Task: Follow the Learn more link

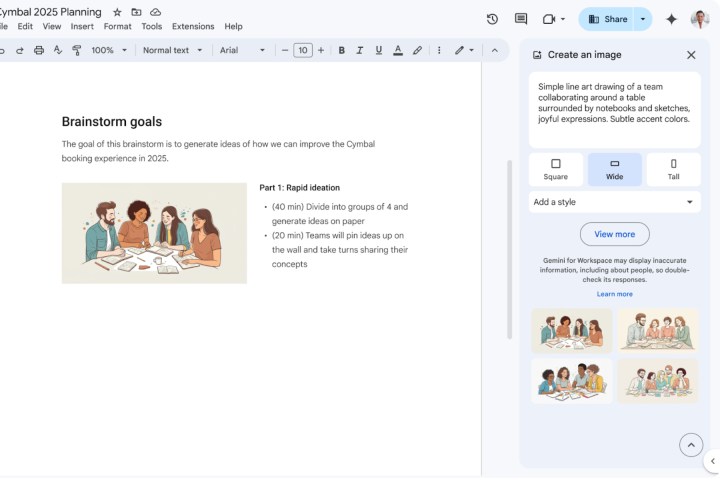Action: click(614, 294)
